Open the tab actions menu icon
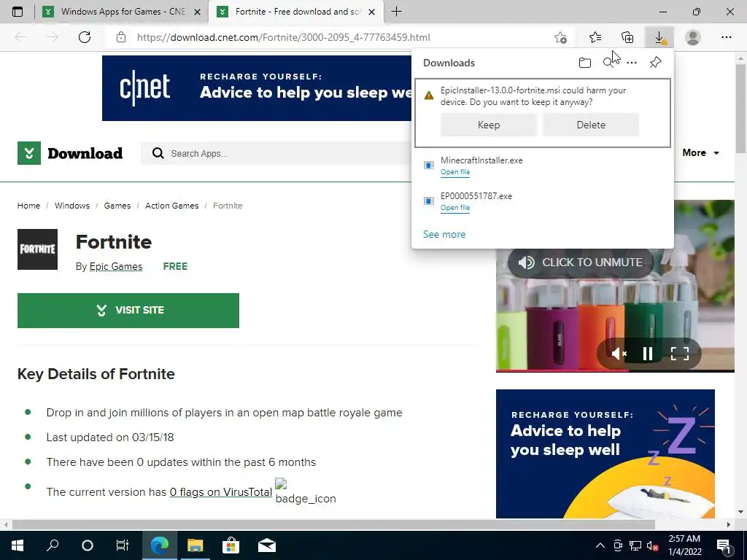Viewport: 747px width, 560px height. point(18,12)
